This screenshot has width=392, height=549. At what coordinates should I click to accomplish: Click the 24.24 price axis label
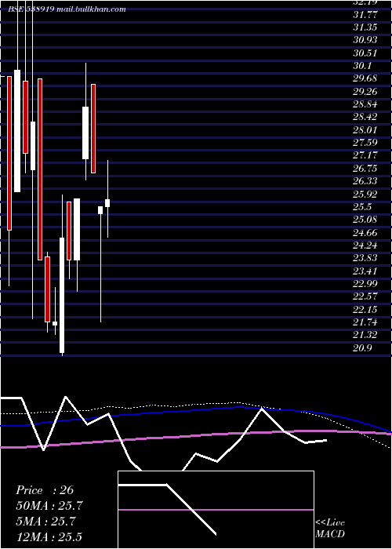tap(366, 245)
